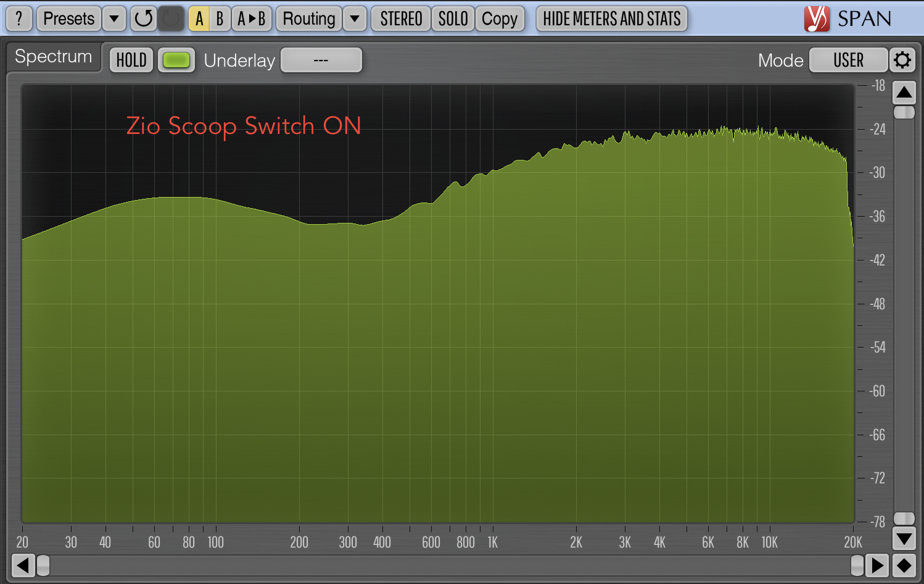This screenshot has width=924, height=584.
Task: Open the Routing button
Action: [x=309, y=19]
